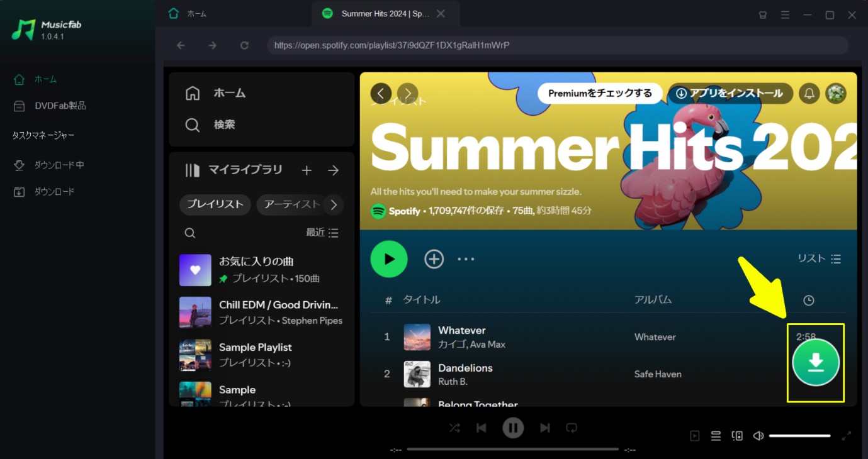The image size is (868, 459).
Task: Go forward with browser forward arrow
Action: tap(212, 45)
